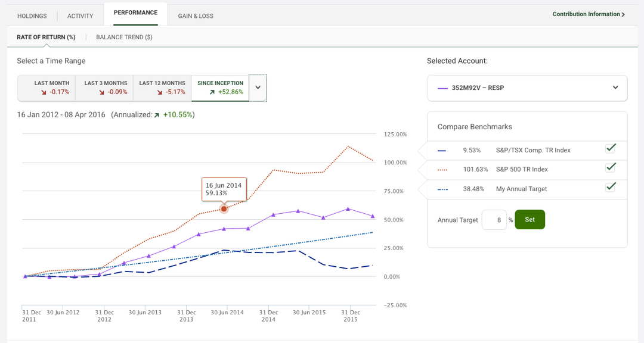644x343 pixels.
Task: Disable the S&P 500 TR Index comparison
Action: pos(610,169)
